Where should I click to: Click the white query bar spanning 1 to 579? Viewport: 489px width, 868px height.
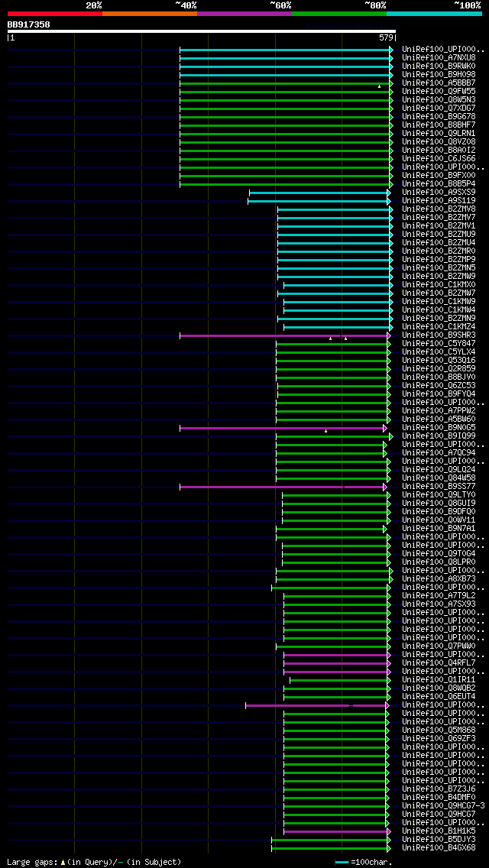point(202,31)
